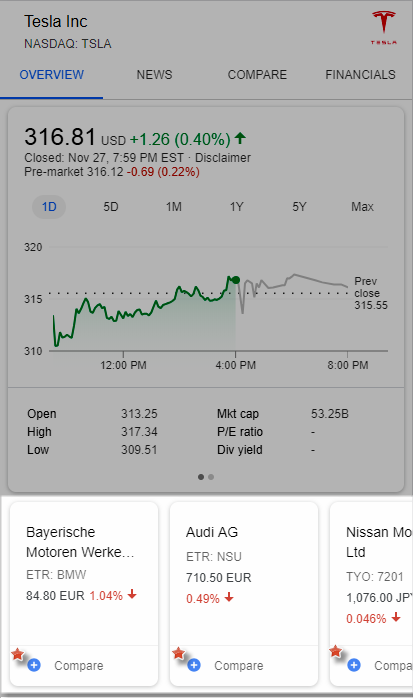Click Compare on the Nissan card
The height and width of the screenshot is (698, 413).
tap(393, 666)
